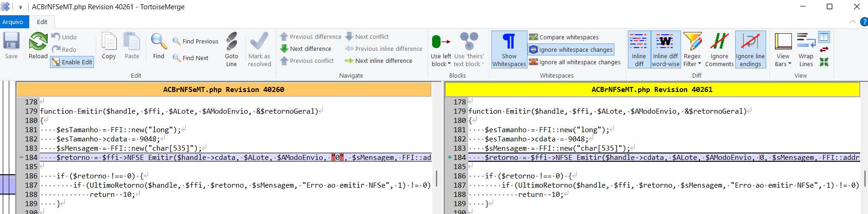This screenshot has width=868, height=214.
Task: Paste clipboard contents
Action: coord(132,46)
